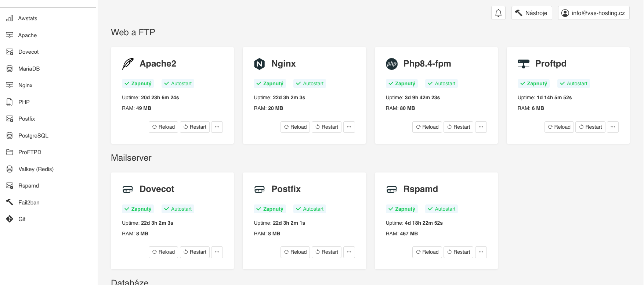Toggle the Nginx Zapnutý status badge
The width and height of the screenshot is (644, 285).
(x=269, y=83)
